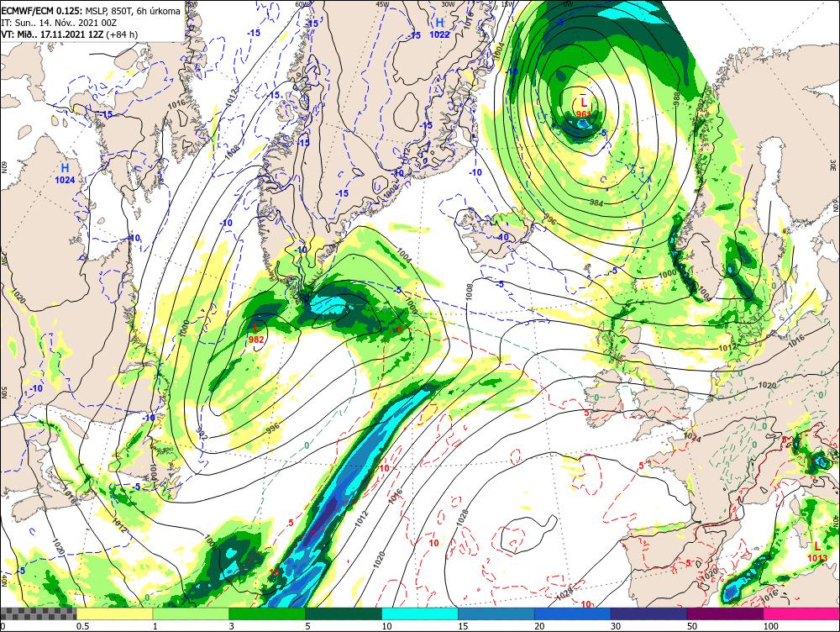Click the legend value label 30
The height and width of the screenshot is (632, 840).
(x=616, y=626)
